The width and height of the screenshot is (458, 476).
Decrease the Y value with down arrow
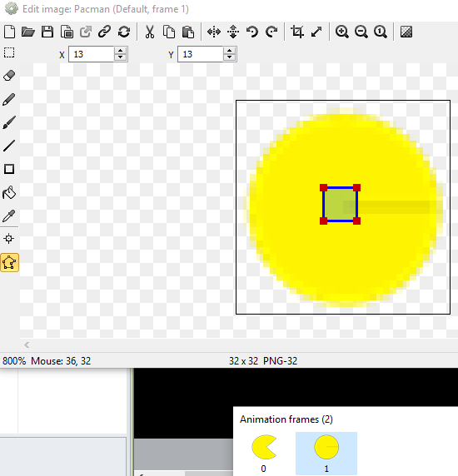click(x=230, y=57)
